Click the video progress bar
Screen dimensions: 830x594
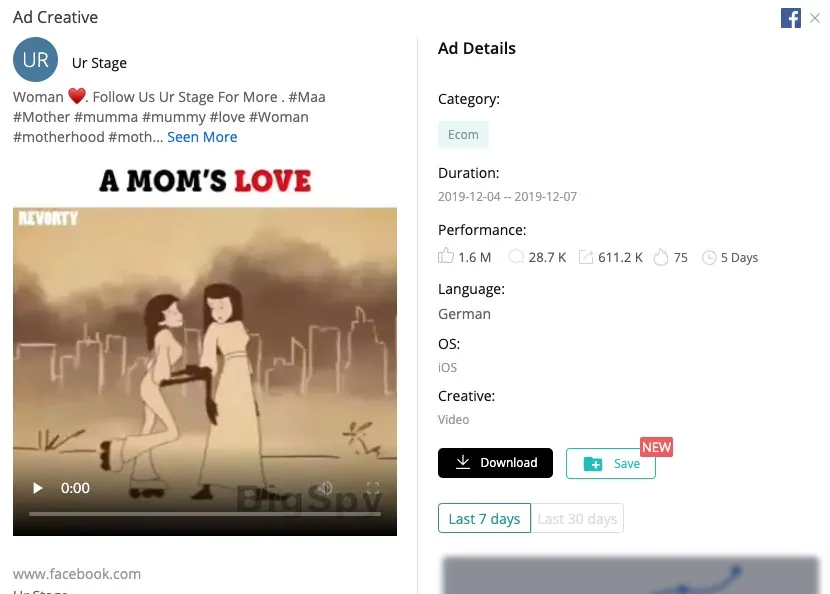(205, 514)
